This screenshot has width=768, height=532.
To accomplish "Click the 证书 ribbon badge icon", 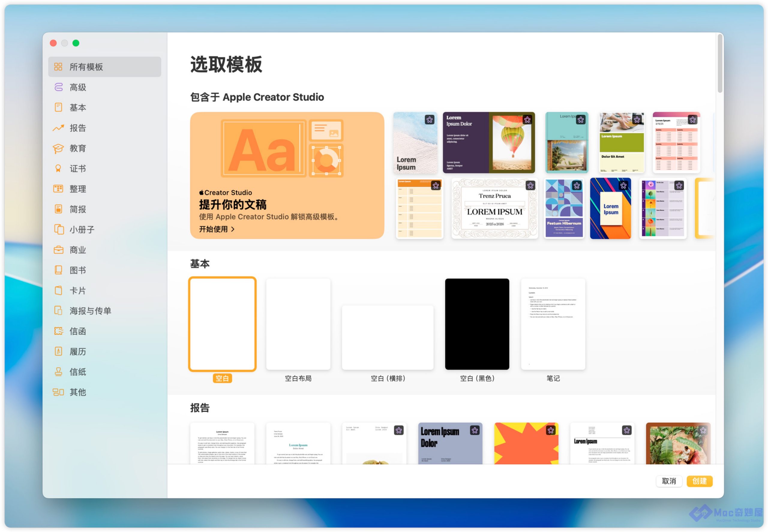I will (x=58, y=168).
